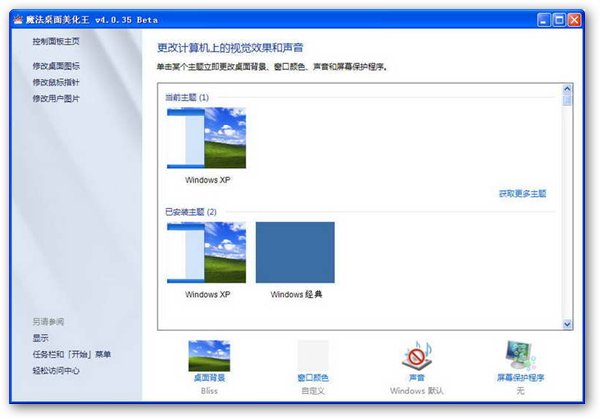
Task: Open the 显示 link under 另请参阅
Action: tap(41, 338)
